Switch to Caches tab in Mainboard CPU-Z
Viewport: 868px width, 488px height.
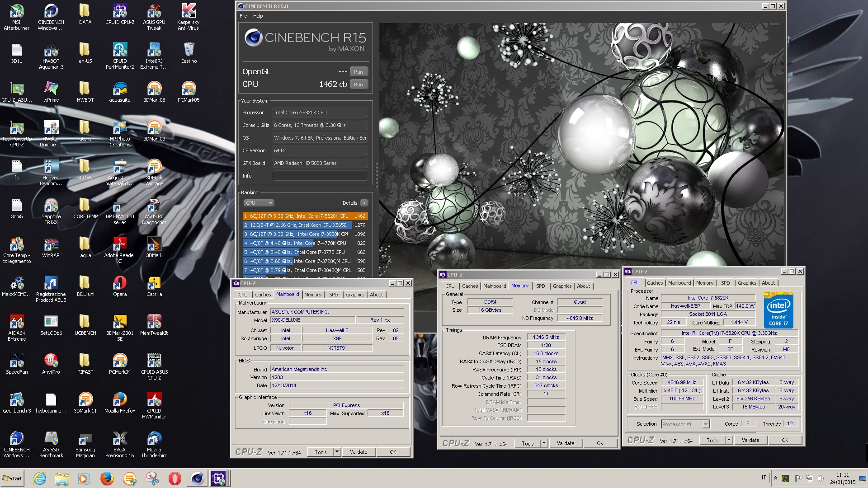[263, 295]
